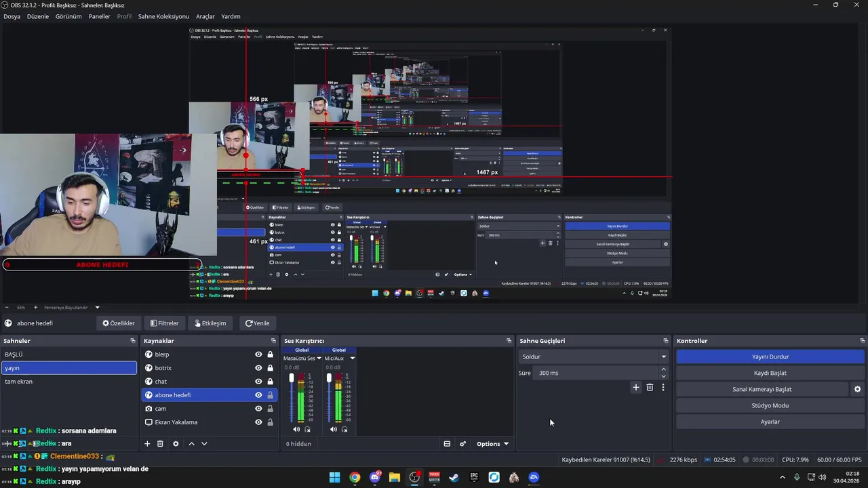Image resolution: width=868 pixels, height=488 pixels.
Task: Open the Düzenle menu
Action: click(38, 16)
